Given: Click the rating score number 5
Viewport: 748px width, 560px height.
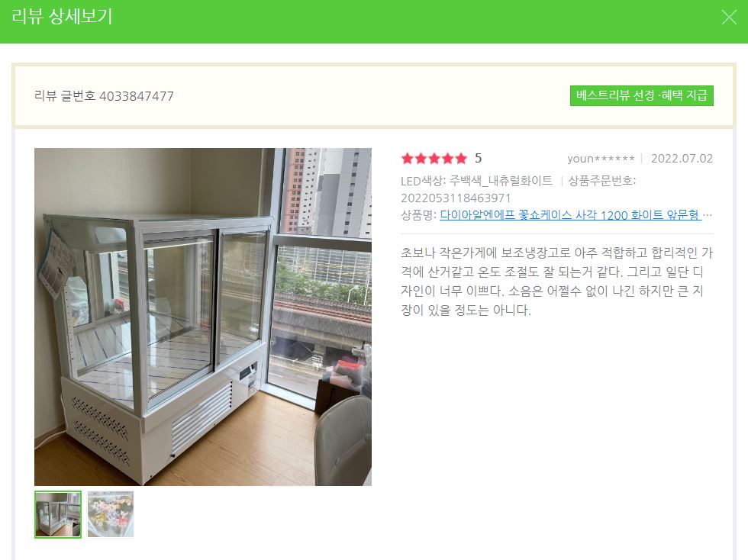Looking at the screenshot, I should (x=478, y=159).
